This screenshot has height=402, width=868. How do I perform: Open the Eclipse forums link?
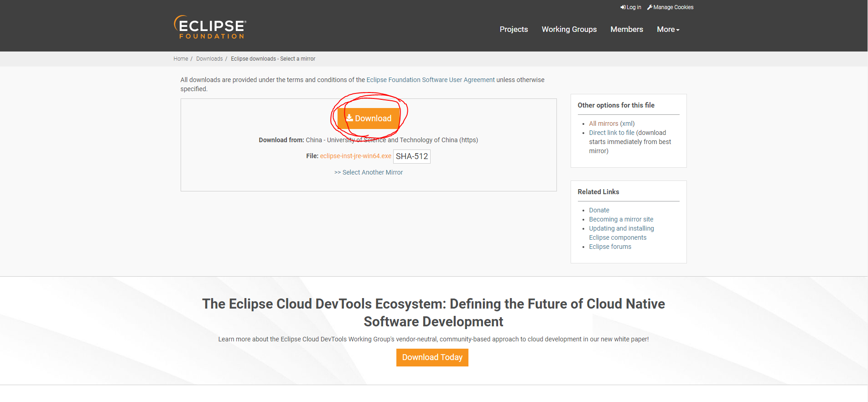pyautogui.click(x=610, y=247)
